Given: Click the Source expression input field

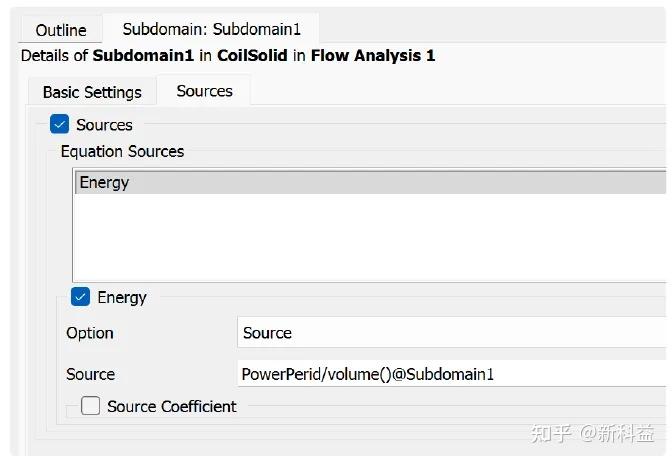Looking at the screenshot, I should pos(452,374).
